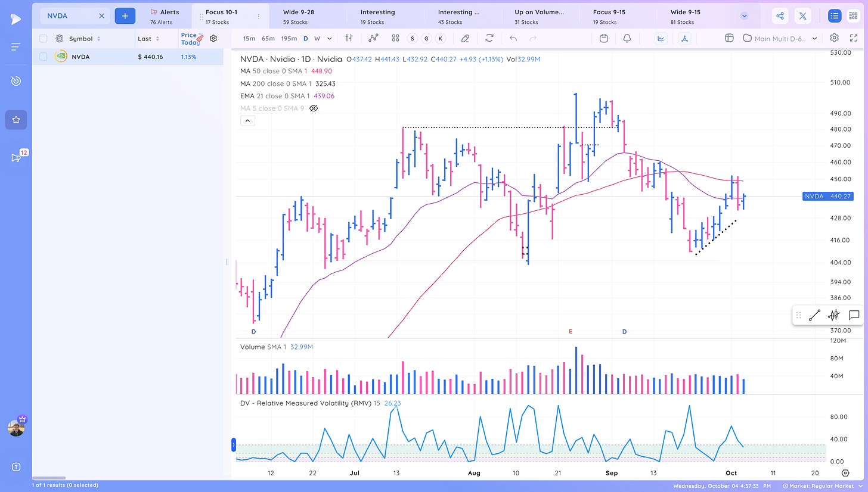This screenshot has width=868, height=492.
Task: Click the blue plus add button
Action: click(125, 16)
